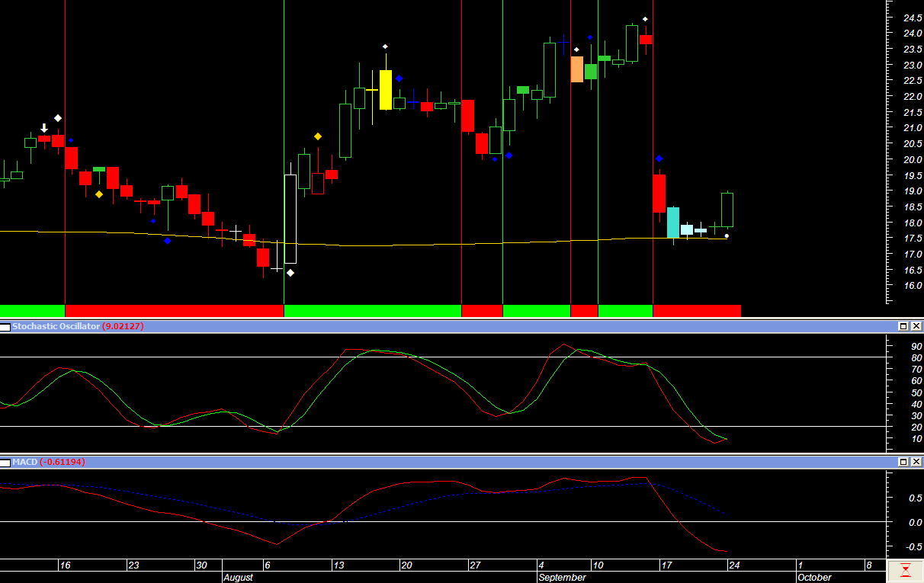Close the Stochastic Oscillator panel

pos(916,326)
